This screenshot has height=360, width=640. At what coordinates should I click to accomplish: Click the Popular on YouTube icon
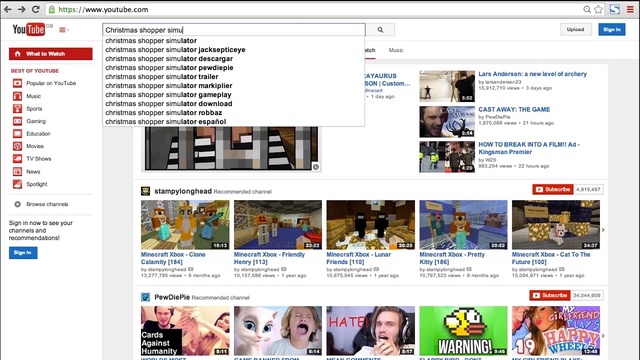(x=17, y=83)
